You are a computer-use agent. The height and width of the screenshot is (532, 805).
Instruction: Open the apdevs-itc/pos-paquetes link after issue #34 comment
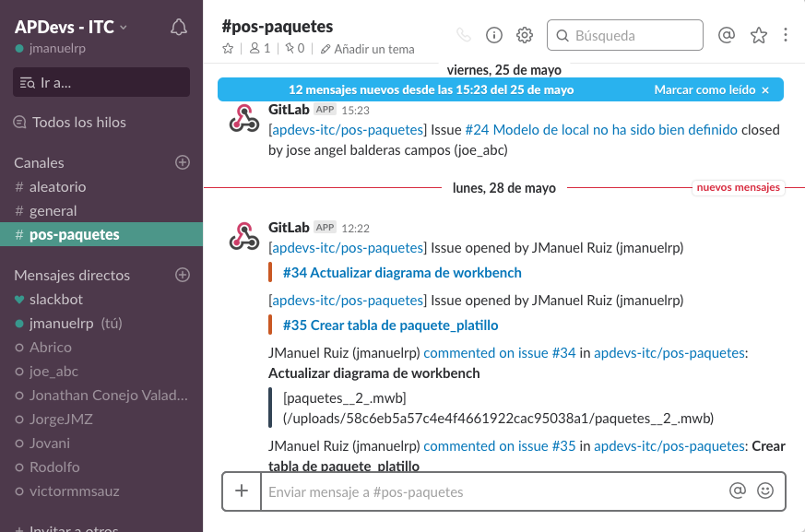(669, 353)
